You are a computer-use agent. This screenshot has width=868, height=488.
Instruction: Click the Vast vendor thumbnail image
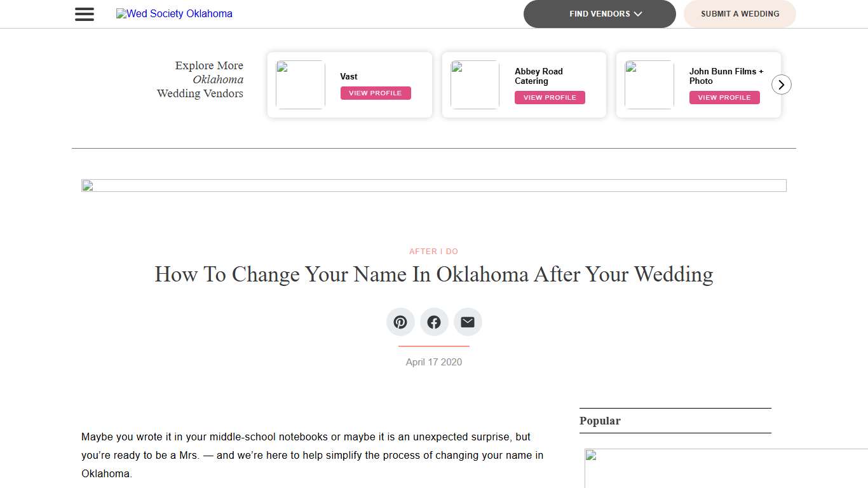(299, 85)
